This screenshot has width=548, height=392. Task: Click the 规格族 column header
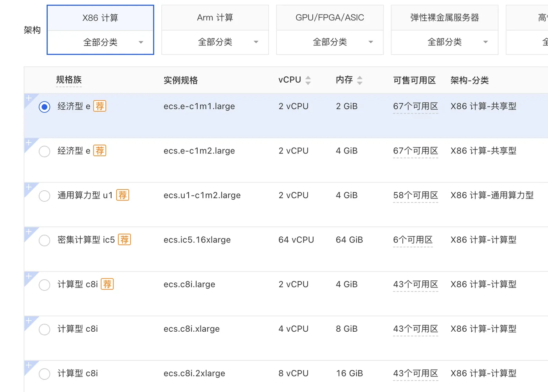coord(69,80)
